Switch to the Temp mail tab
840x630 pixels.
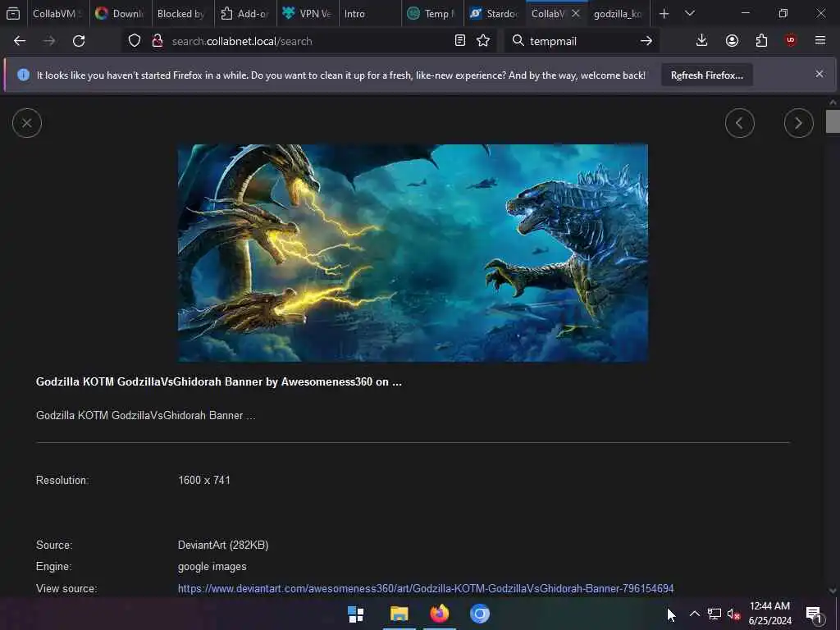[432, 14]
